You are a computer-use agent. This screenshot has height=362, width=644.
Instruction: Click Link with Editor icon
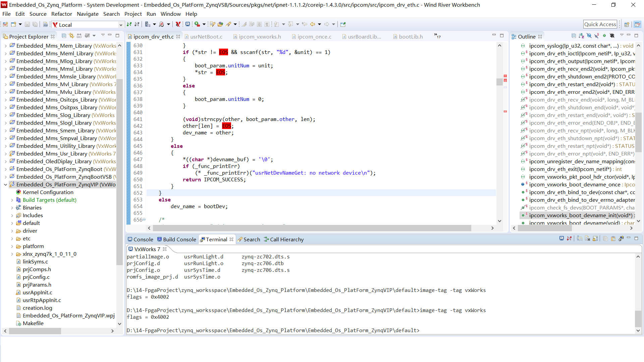point(71,36)
